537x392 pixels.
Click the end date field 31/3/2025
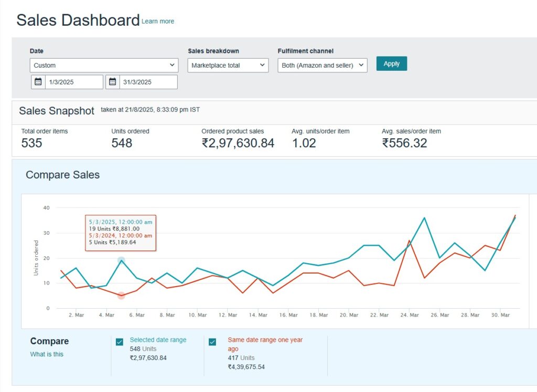point(148,82)
